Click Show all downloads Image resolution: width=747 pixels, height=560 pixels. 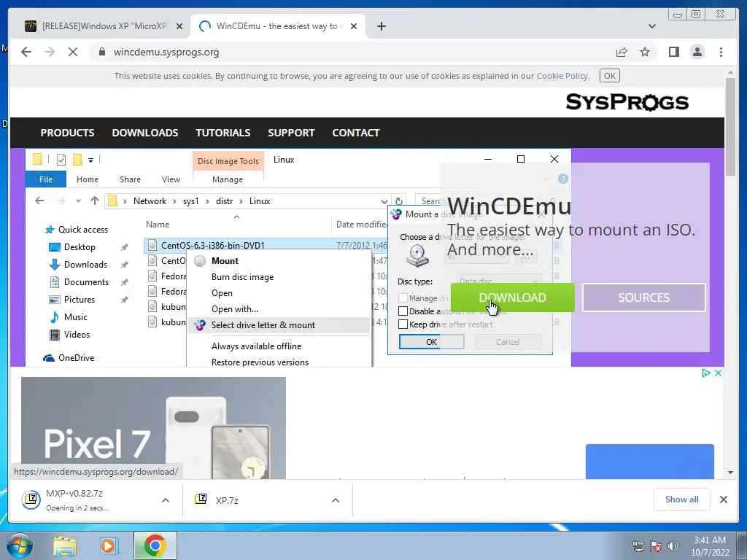pos(682,499)
